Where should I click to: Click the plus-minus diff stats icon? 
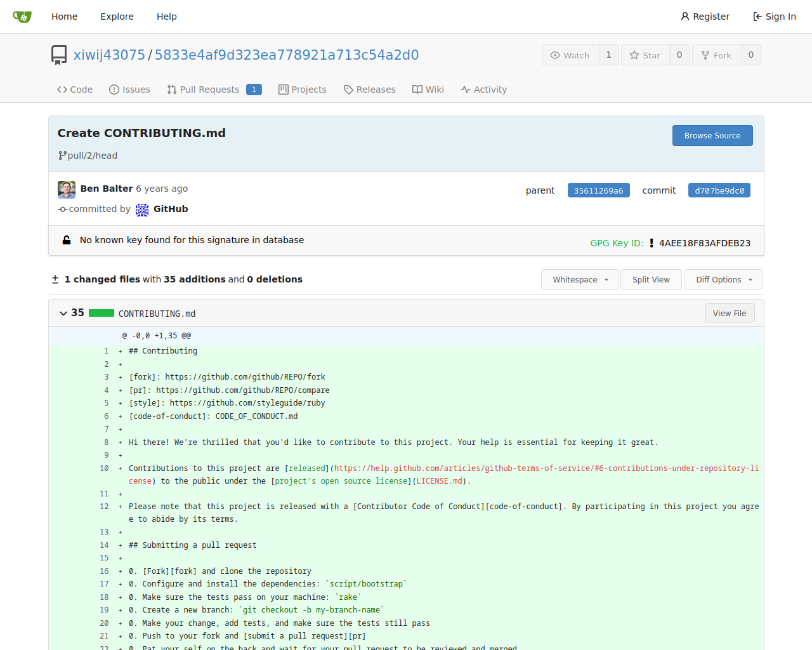[55, 279]
